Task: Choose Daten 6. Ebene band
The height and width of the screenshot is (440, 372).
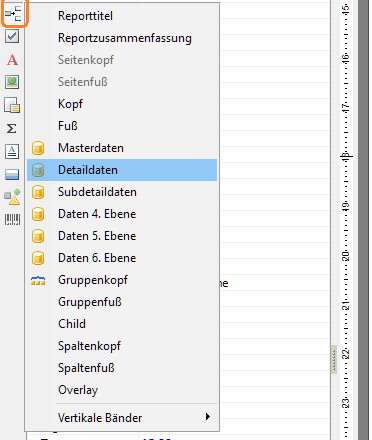Action: pos(122,258)
